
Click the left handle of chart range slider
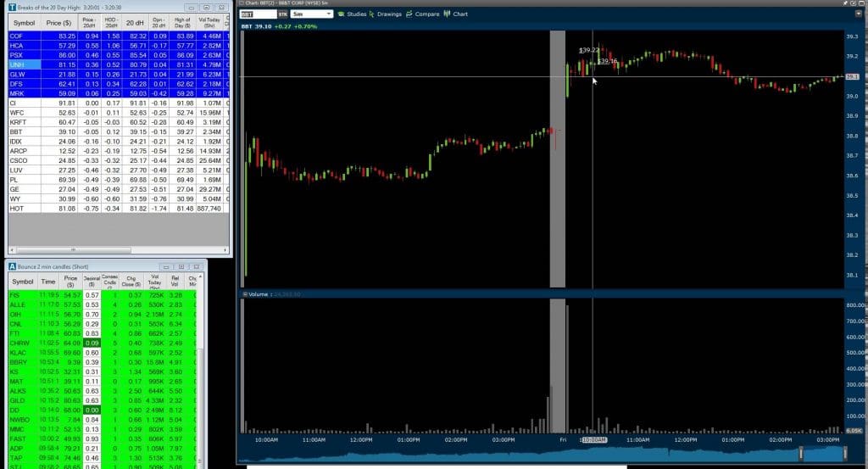[x=800, y=453]
